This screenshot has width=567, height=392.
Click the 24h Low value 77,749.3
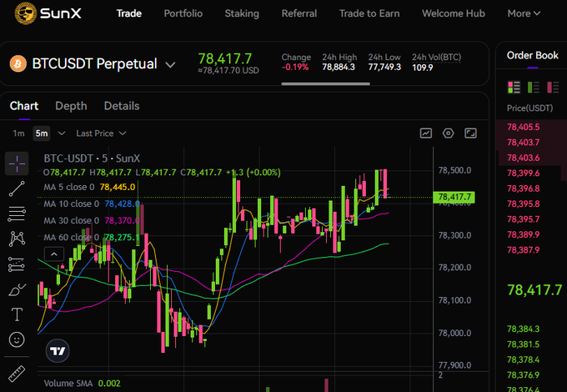point(384,68)
